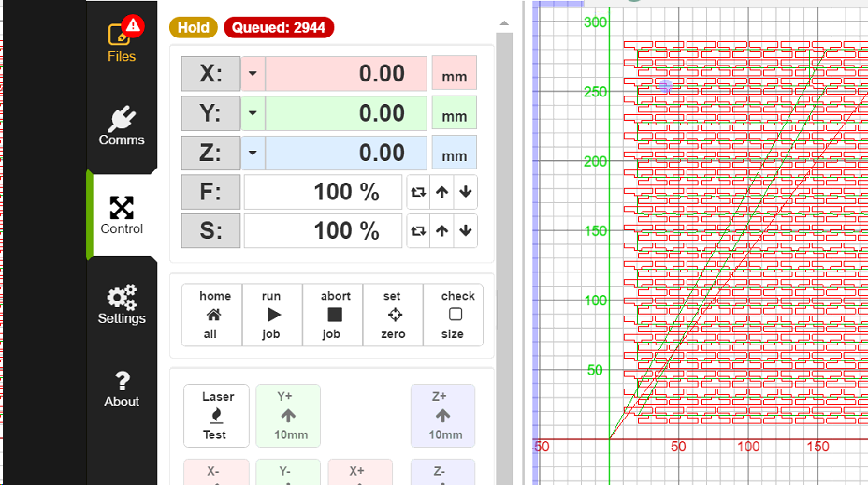This screenshot has width=868, height=485.
Task: Click the run job button
Action: click(x=272, y=315)
